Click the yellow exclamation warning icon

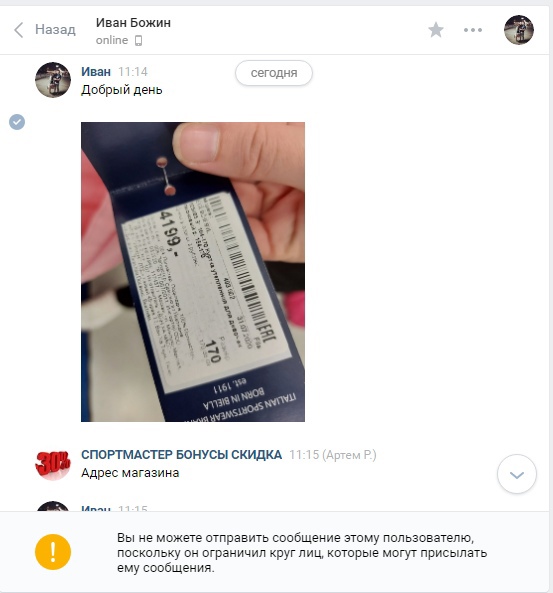click(53, 552)
